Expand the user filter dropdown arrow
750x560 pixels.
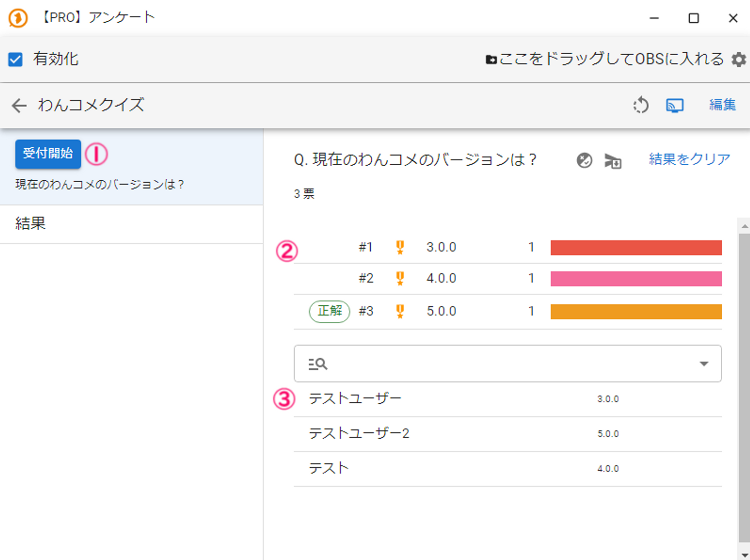(704, 364)
